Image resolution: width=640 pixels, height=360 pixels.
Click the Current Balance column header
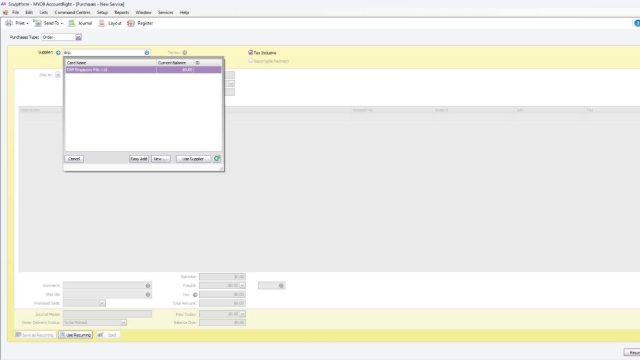pyautogui.click(x=175, y=63)
